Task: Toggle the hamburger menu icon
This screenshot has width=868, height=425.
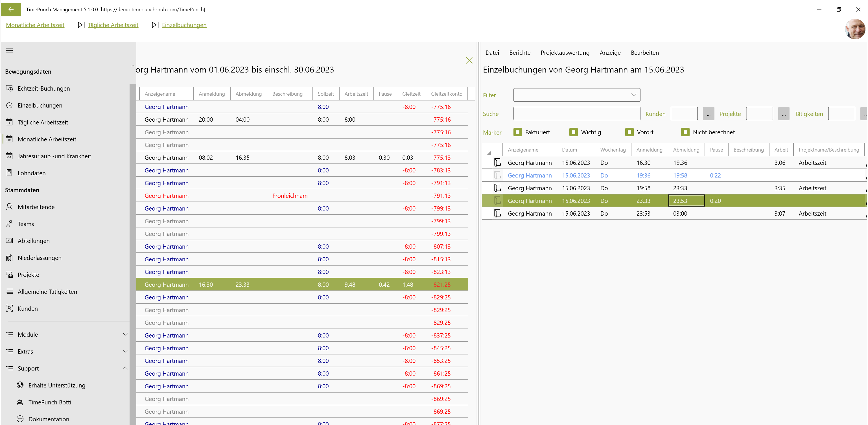Action: [x=9, y=51]
